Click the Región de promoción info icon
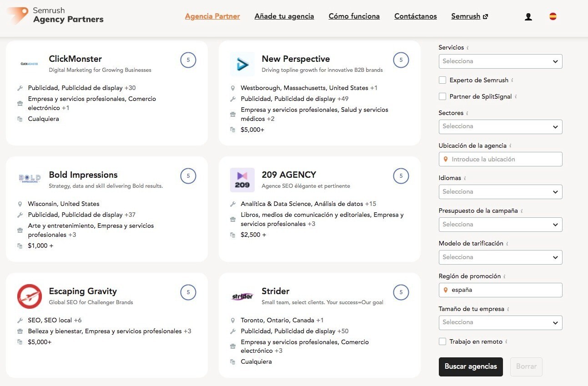Image resolution: width=588 pixels, height=386 pixels. tap(504, 276)
